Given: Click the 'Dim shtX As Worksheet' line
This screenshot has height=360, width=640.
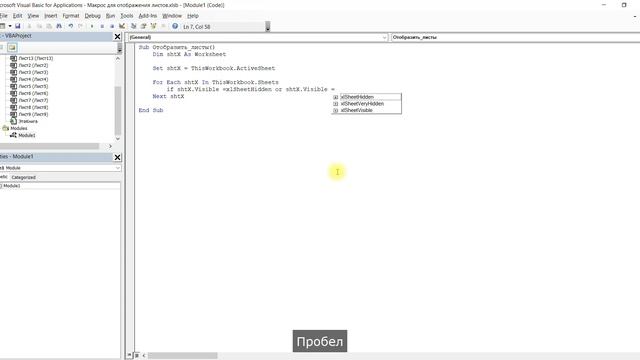Looking at the screenshot, I should pos(189,54).
